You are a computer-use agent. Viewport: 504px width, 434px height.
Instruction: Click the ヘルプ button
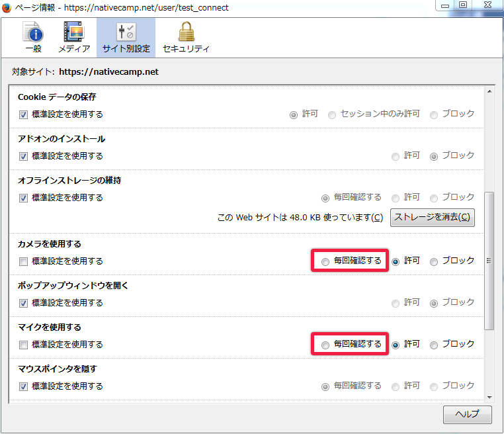468,414
